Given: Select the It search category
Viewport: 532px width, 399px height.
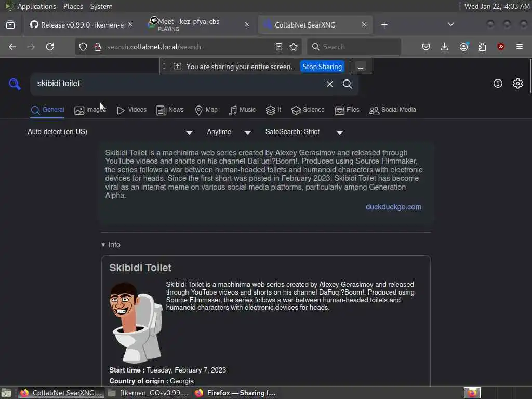Looking at the screenshot, I should (x=273, y=110).
